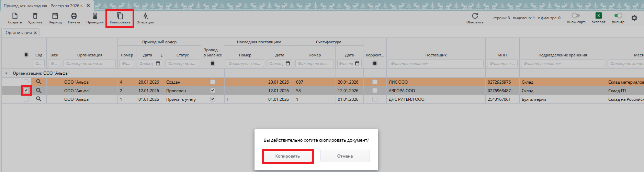This screenshot has height=172, width=644.
Task: Click the Создать new document icon
Action: click(x=15, y=16)
